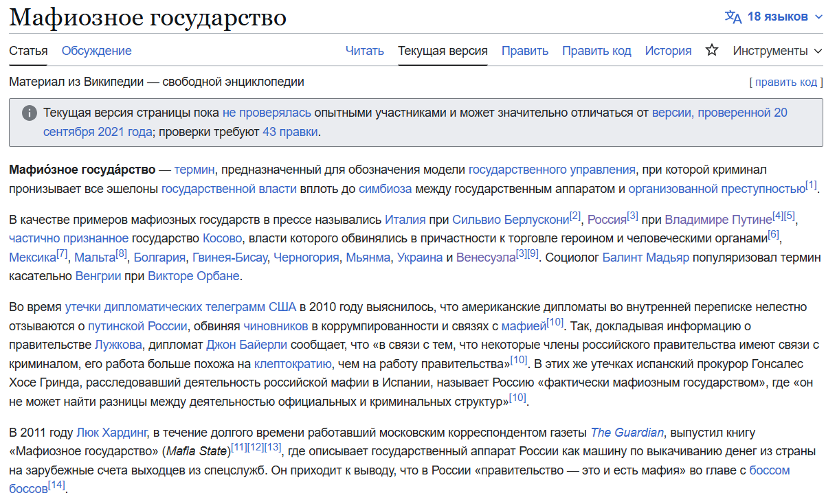This screenshot has height=504, width=837.
Task: Open the 'мафией' link
Action: [524, 325]
